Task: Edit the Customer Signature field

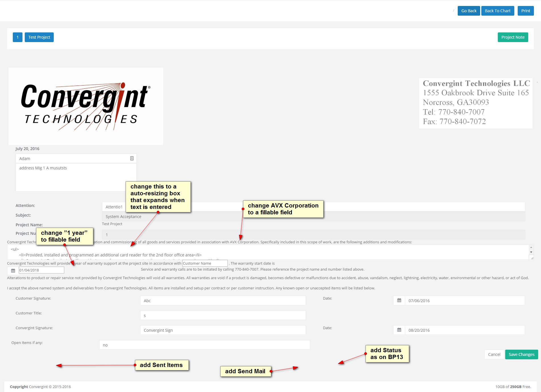Action: pos(223,300)
